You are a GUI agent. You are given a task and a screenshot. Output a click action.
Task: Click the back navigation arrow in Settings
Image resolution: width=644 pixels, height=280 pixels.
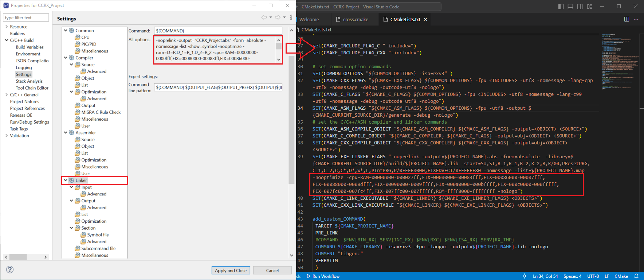click(264, 17)
